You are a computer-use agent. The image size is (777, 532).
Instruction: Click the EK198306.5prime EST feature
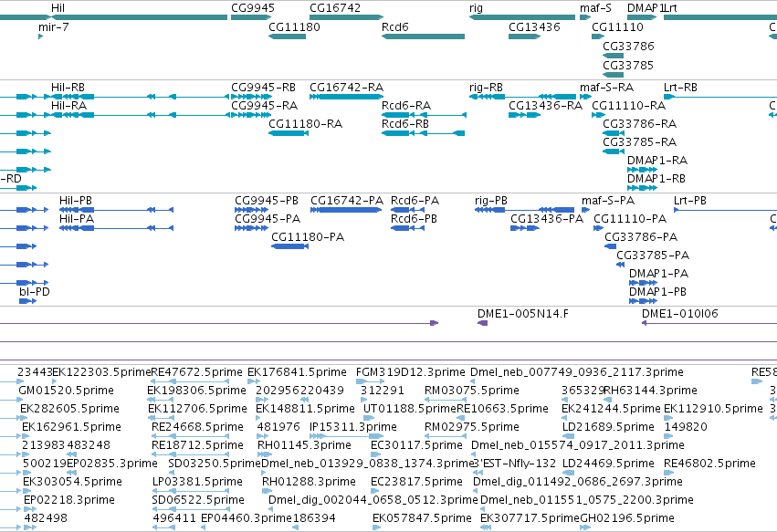(x=159, y=400)
